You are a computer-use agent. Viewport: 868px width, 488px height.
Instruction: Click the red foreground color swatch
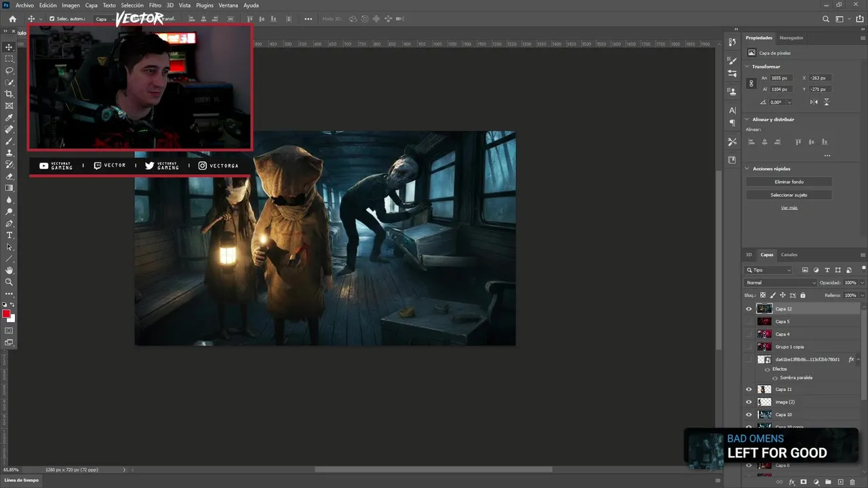point(6,314)
